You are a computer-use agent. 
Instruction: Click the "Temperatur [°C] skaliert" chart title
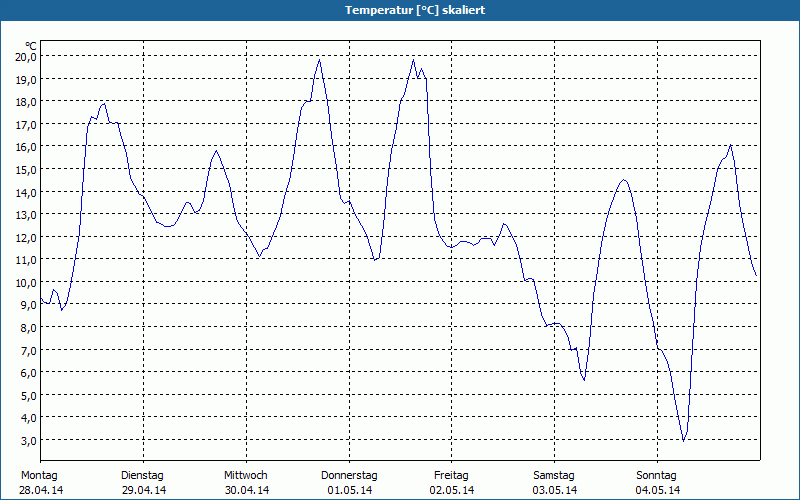tap(400, 10)
